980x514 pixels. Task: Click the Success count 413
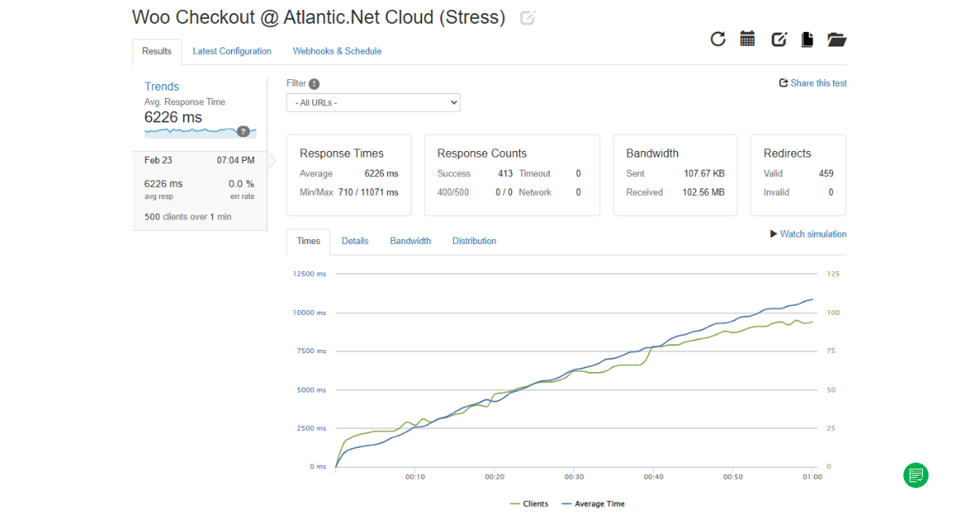pyautogui.click(x=506, y=174)
